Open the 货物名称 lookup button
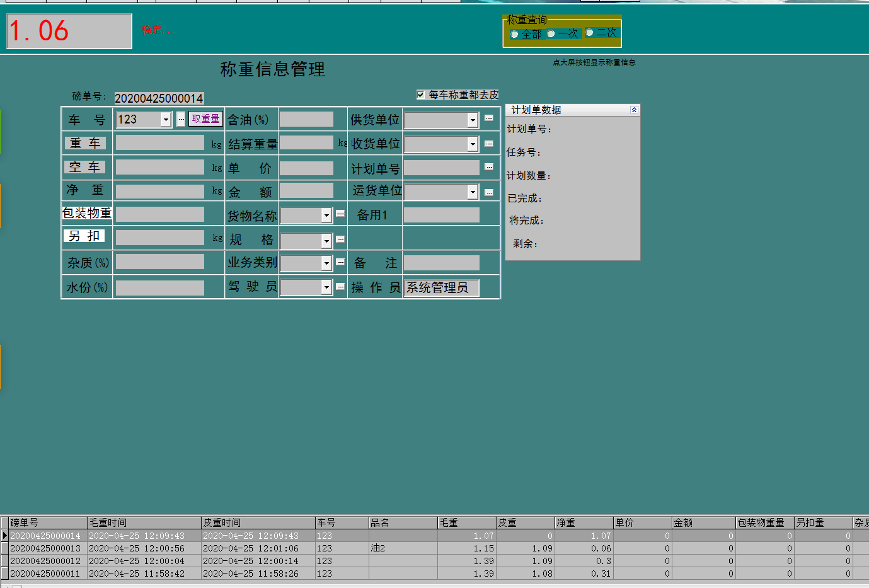 point(340,215)
